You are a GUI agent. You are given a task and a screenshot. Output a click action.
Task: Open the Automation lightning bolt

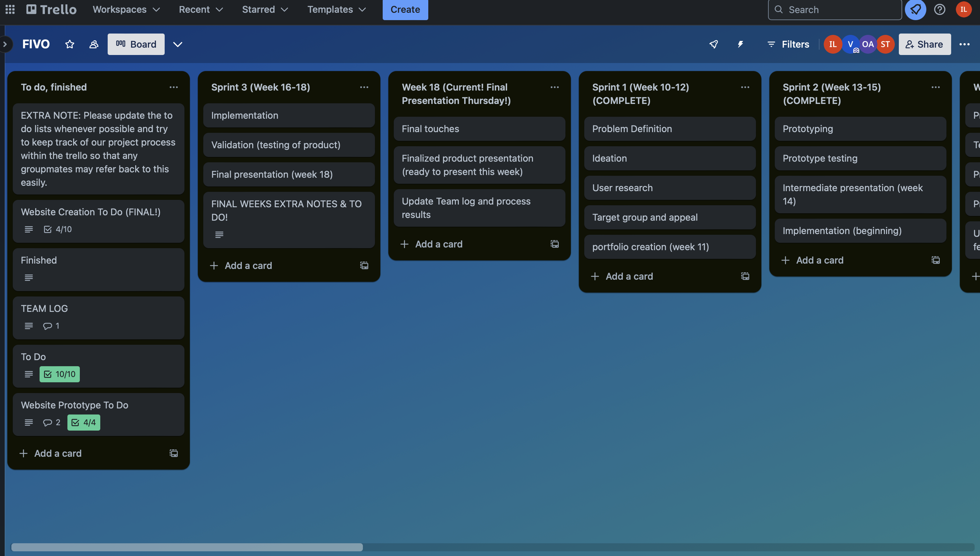740,44
